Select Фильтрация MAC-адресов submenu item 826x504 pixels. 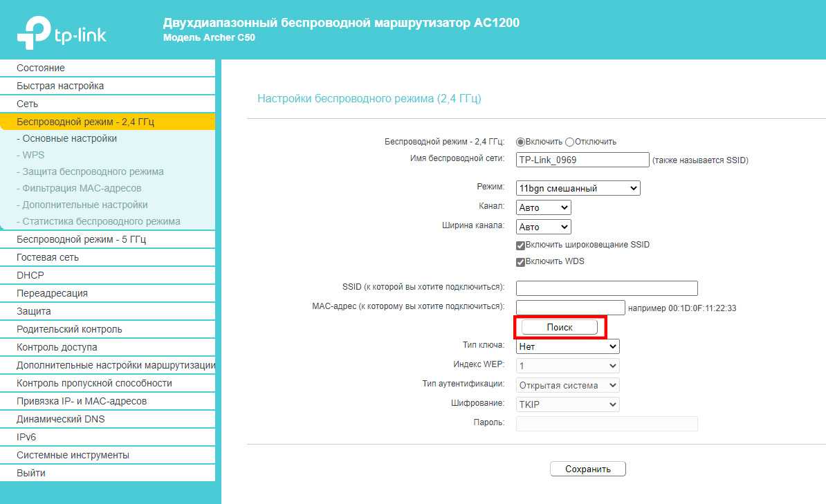tap(82, 188)
